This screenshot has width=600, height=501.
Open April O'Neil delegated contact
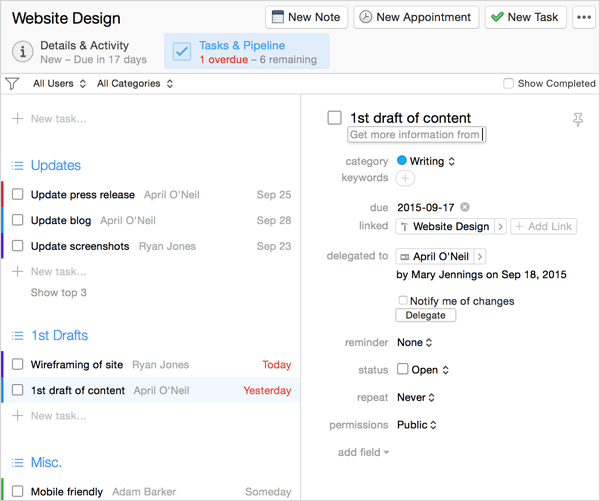pos(435,256)
